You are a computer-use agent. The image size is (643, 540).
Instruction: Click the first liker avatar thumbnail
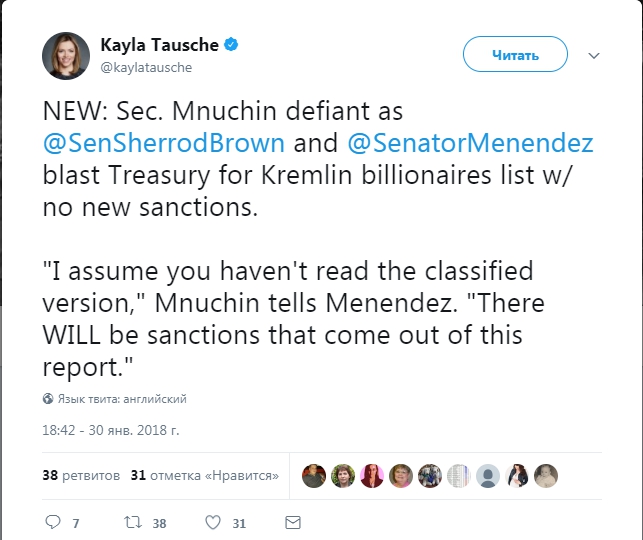click(313, 476)
